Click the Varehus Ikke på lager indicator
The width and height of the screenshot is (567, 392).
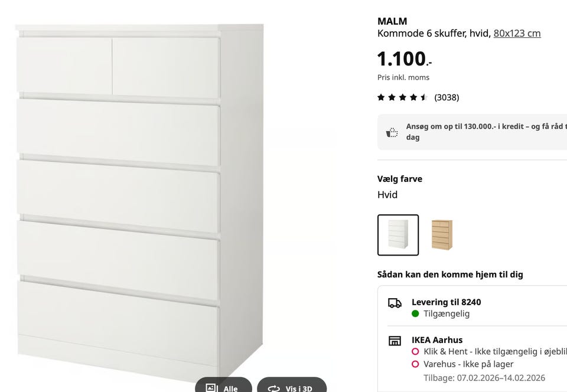(x=415, y=364)
